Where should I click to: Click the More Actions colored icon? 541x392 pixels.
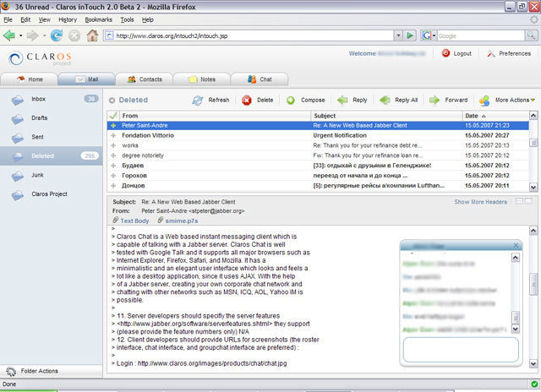484,101
